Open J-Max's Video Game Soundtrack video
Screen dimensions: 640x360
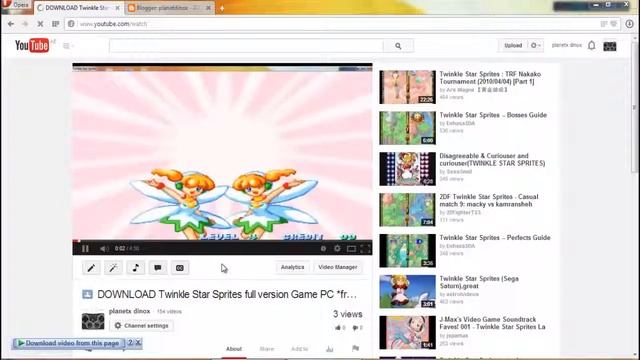492,323
